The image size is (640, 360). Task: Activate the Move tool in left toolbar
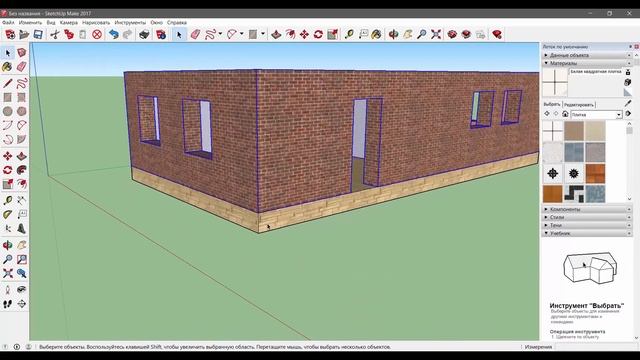[7, 156]
